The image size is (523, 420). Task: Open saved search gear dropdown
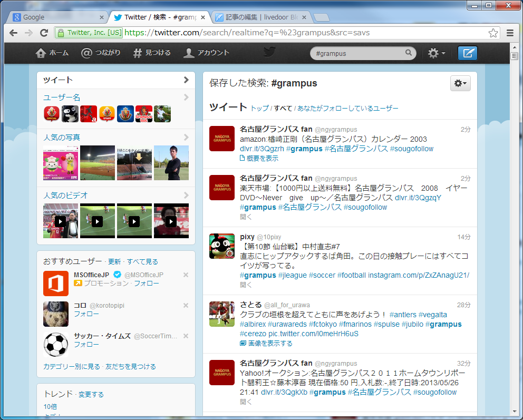point(460,83)
